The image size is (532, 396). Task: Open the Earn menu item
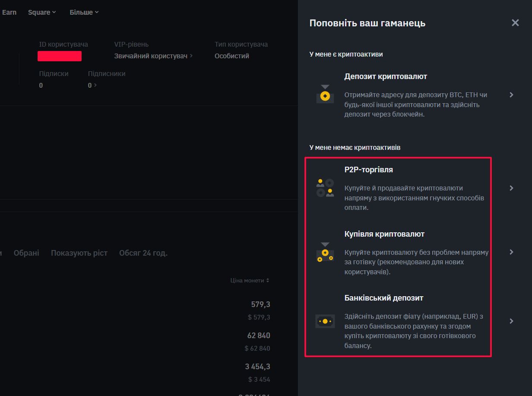point(9,12)
